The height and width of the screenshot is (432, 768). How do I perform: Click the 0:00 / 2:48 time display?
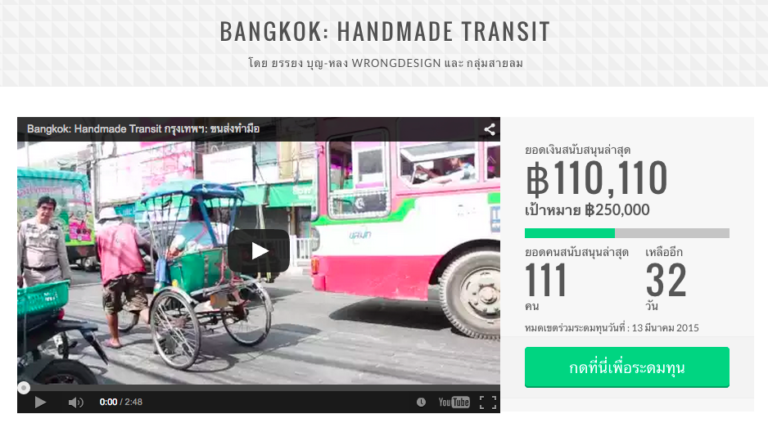click(x=121, y=402)
